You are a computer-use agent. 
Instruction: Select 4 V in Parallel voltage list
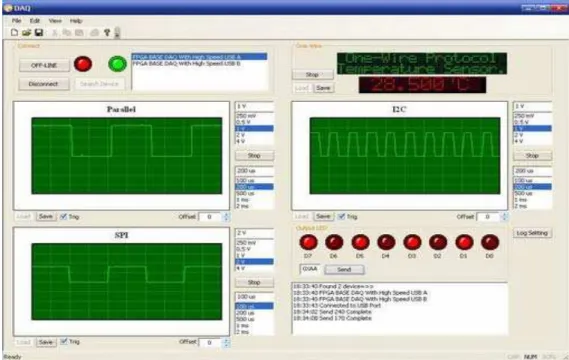click(254, 141)
